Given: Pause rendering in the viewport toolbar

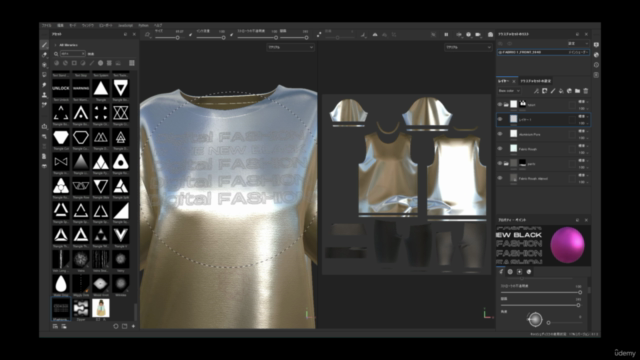Looking at the screenshot, I should 446,35.
